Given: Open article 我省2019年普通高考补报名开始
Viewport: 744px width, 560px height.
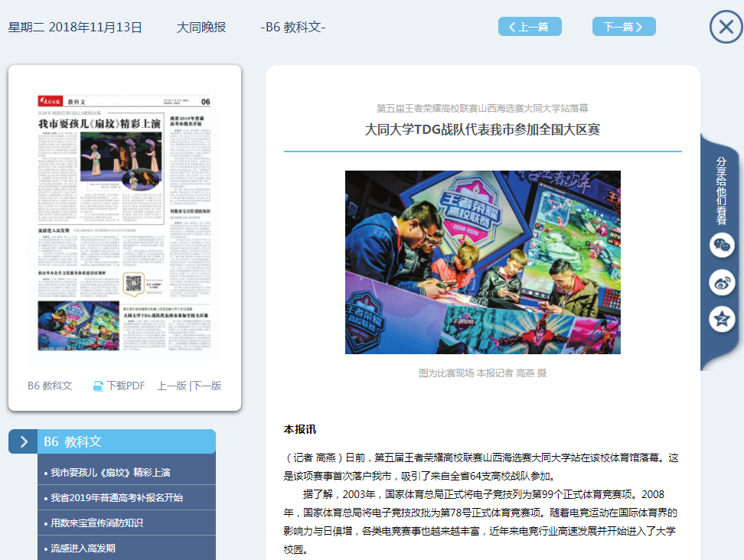Looking at the screenshot, I should tap(116, 498).
